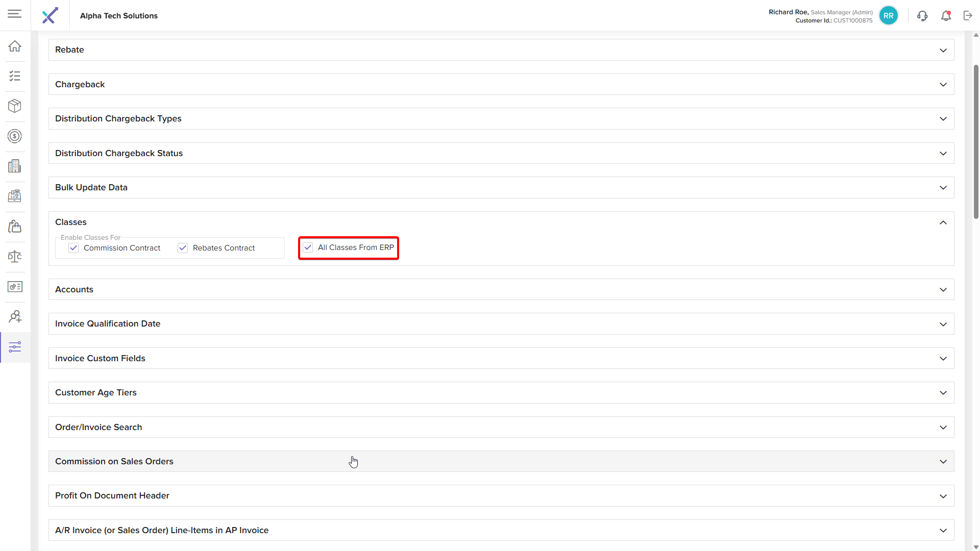The image size is (980, 551).
Task: Click the add-user sidebar icon
Action: point(15,317)
